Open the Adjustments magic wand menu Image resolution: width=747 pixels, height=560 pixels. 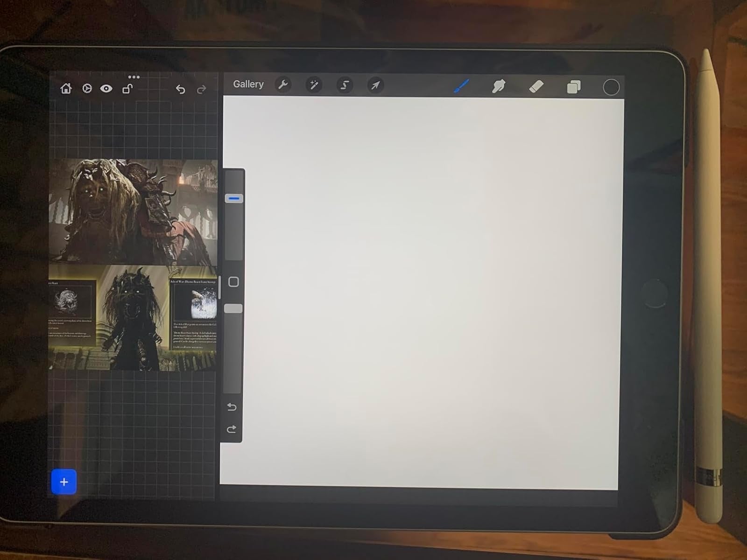[314, 85]
